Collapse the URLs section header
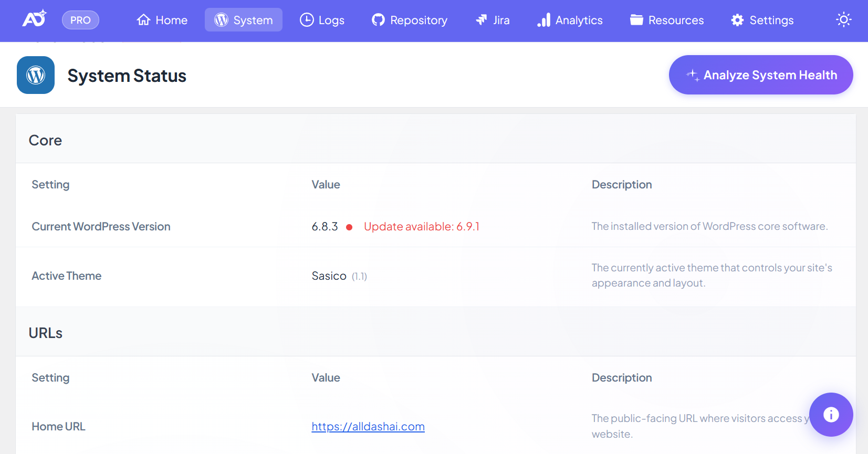Image resolution: width=868 pixels, height=454 pixels. click(45, 333)
